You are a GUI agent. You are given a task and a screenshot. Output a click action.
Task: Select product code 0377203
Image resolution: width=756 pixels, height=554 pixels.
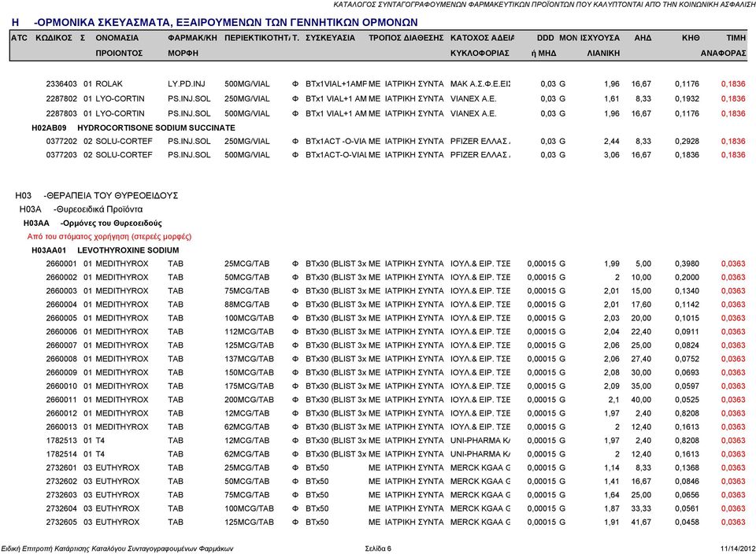pyautogui.click(x=61, y=155)
